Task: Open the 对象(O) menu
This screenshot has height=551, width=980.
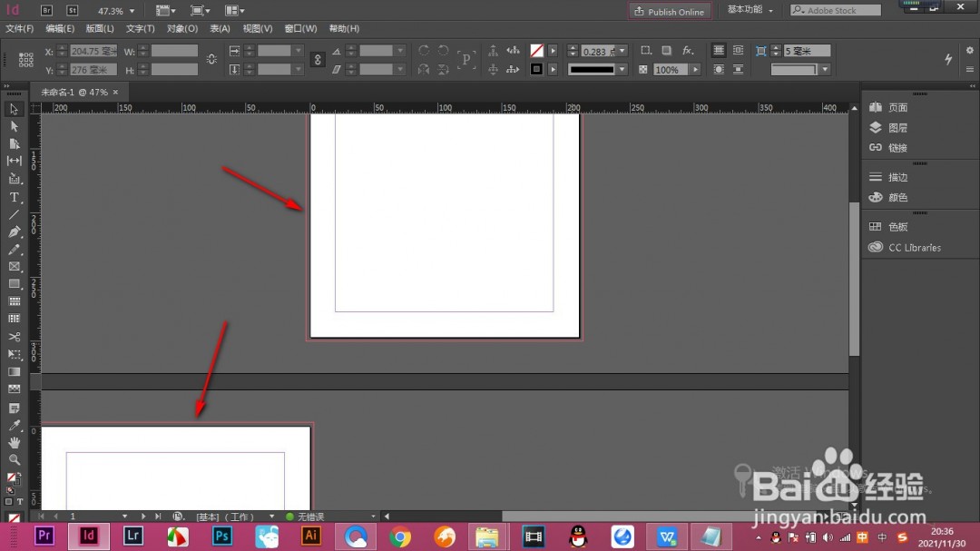Action: [x=182, y=29]
